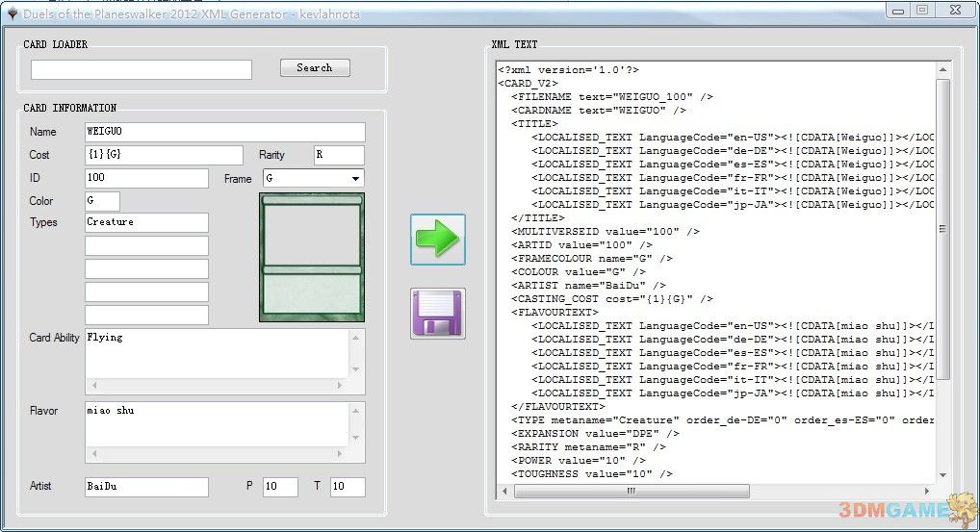Viewport: 980px width, 532px height.
Task: Click the FILENAME text="WEIGUO_100" line
Action: (612, 97)
